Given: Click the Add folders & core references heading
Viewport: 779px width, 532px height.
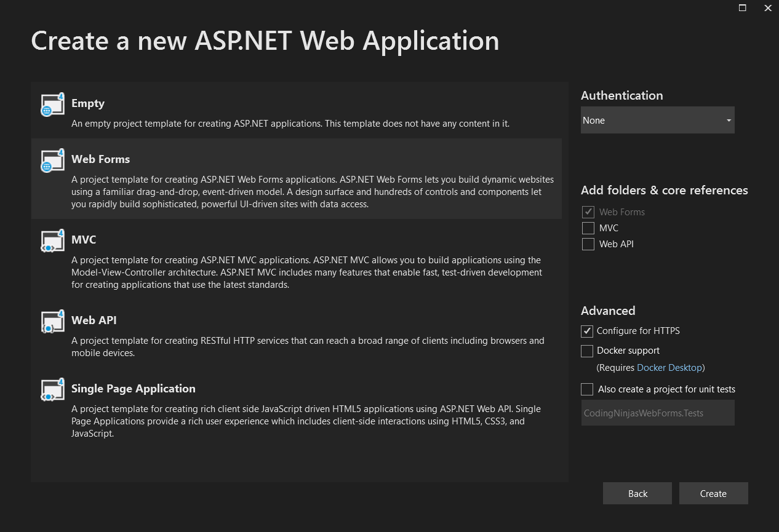Looking at the screenshot, I should pyautogui.click(x=665, y=190).
